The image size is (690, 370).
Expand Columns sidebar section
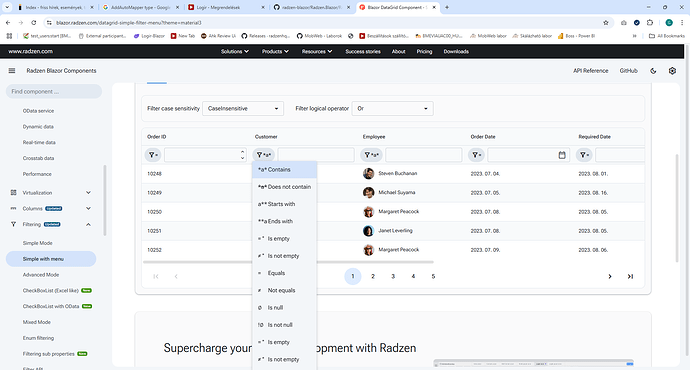[88, 209]
